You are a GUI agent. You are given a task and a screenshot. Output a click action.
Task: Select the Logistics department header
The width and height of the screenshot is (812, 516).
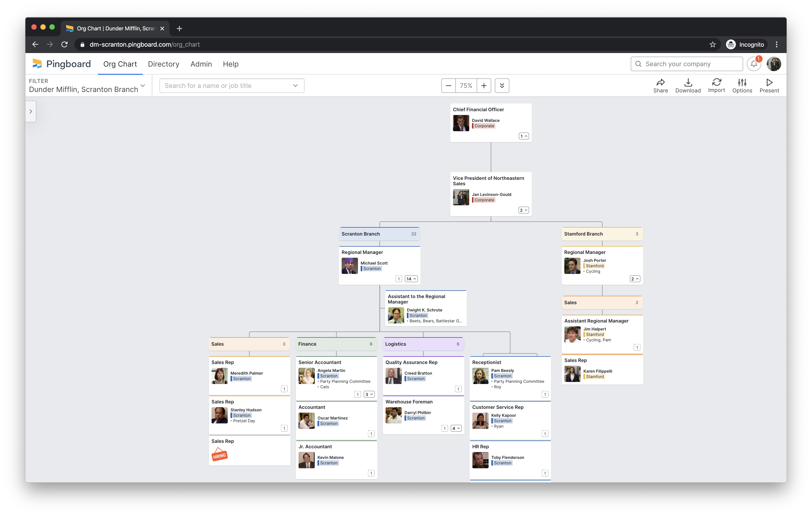tap(423, 344)
